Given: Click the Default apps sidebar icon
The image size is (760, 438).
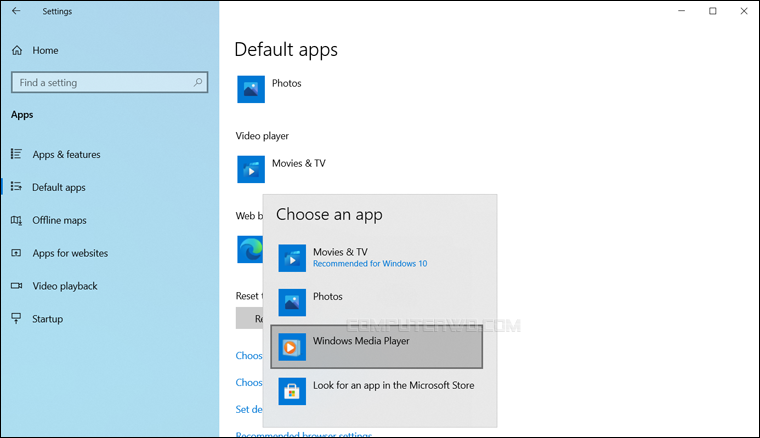Looking at the screenshot, I should 16,187.
